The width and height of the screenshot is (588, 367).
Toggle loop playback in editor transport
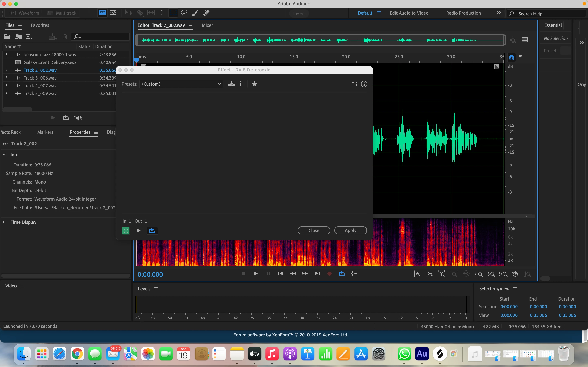[x=342, y=274]
